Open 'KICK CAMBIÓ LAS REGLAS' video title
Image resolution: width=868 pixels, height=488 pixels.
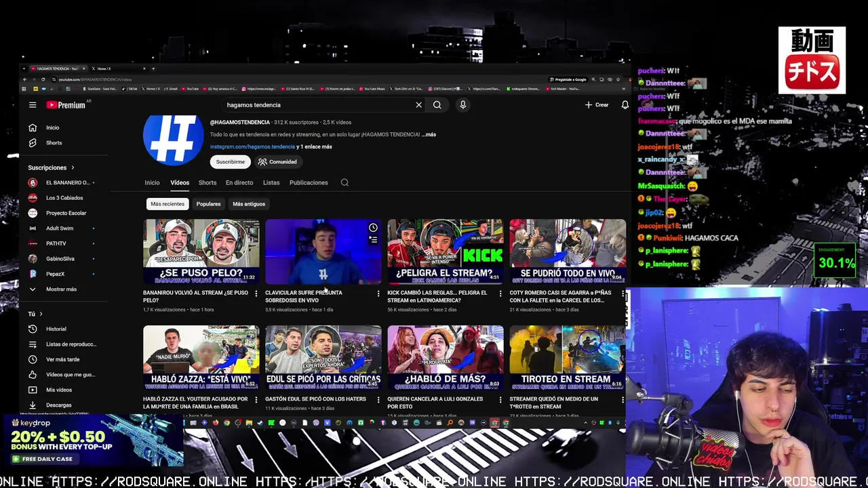tap(437, 296)
